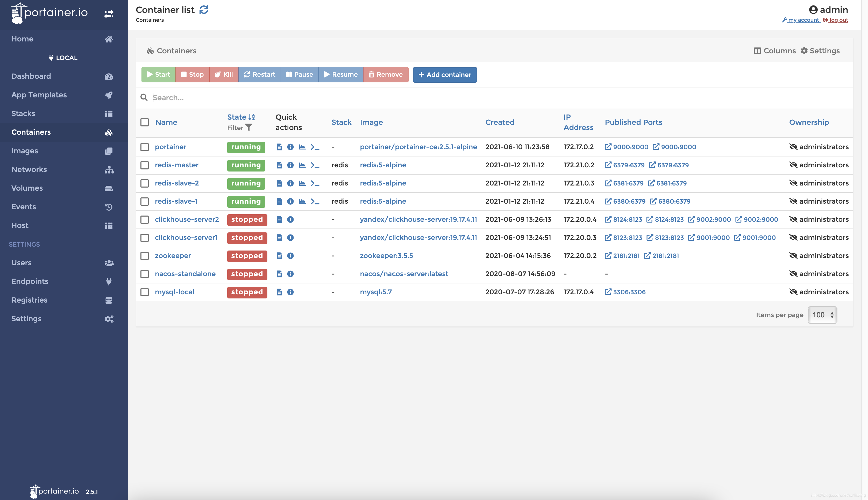Open the Items per page dropdown
868x500 pixels.
[822, 315]
